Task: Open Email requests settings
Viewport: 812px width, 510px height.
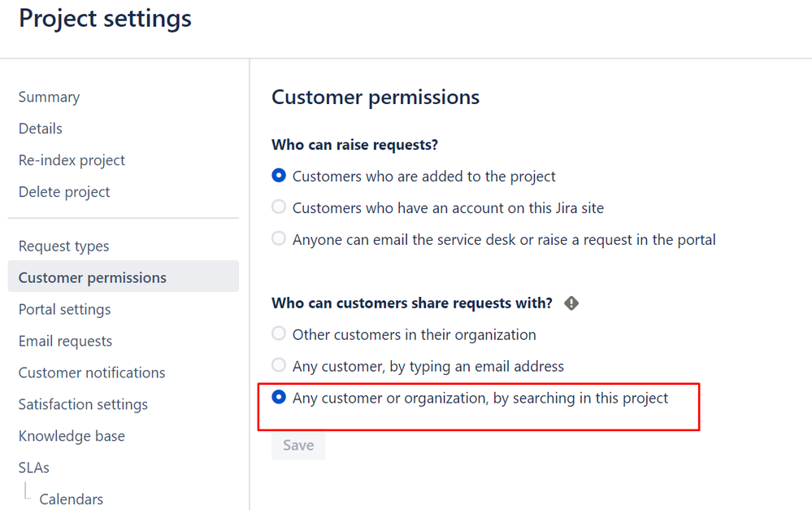Action: point(65,341)
